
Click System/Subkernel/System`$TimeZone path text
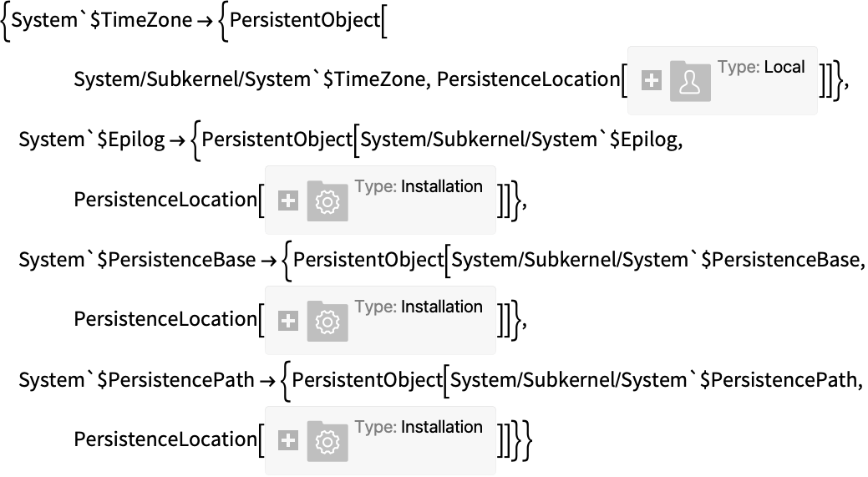251,79
